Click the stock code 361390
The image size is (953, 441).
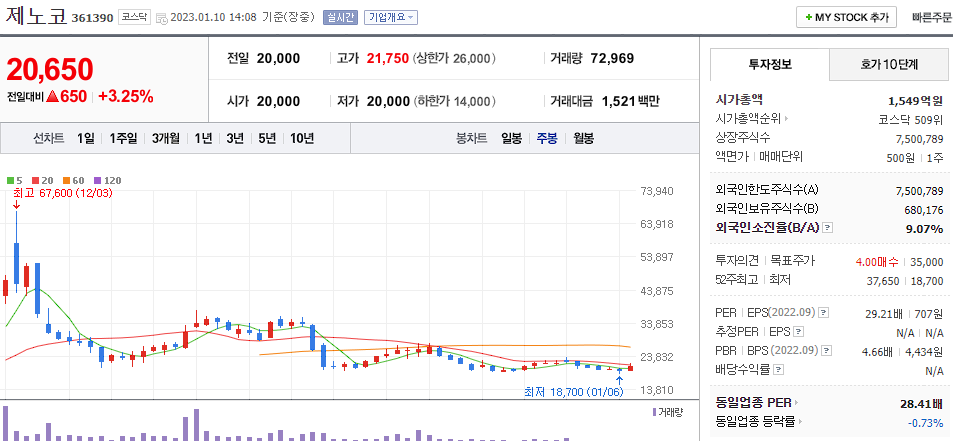[92, 18]
